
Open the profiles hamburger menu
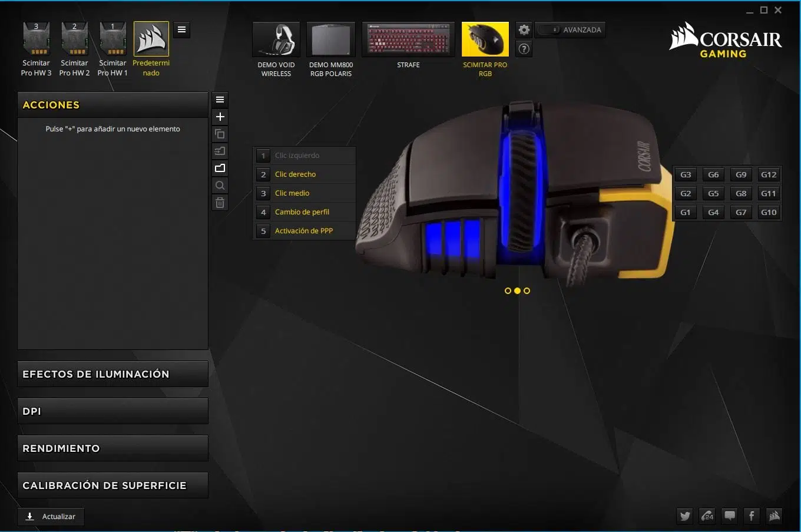[182, 29]
